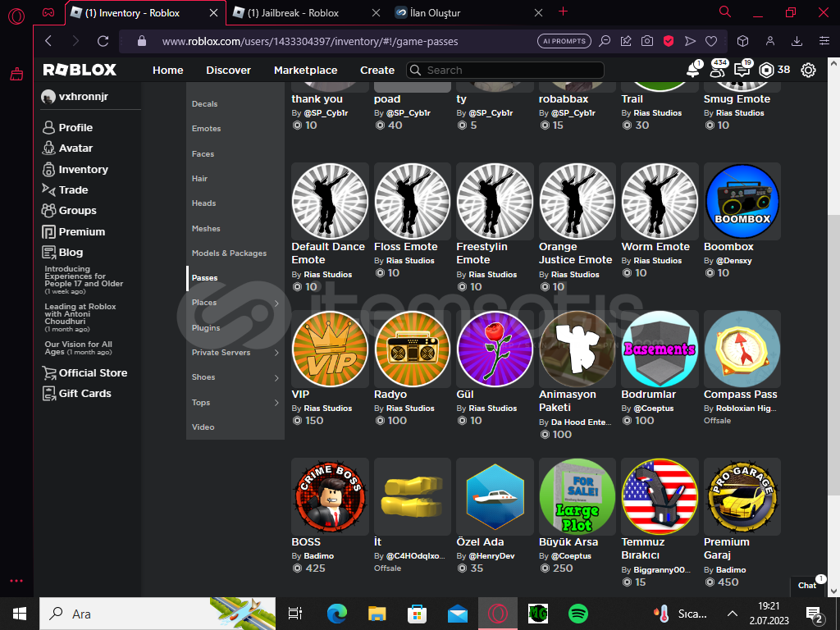Open a new browser tab
This screenshot has width=840, height=630.
coord(563,11)
